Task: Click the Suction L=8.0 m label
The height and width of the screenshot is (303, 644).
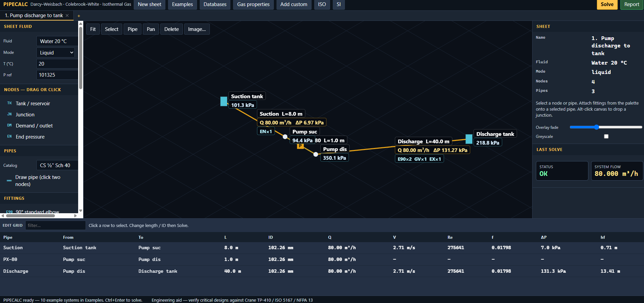Action: coord(281,114)
